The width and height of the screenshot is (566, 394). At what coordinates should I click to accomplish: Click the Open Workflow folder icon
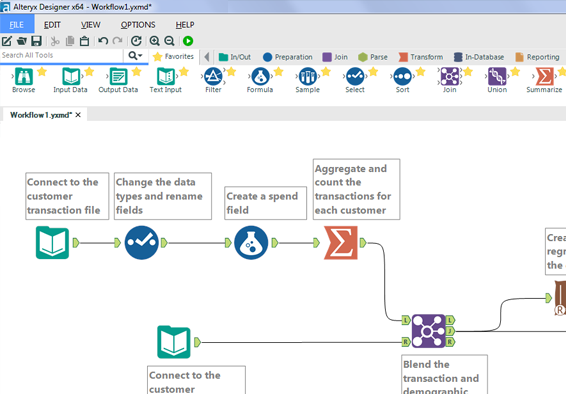click(x=22, y=41)
